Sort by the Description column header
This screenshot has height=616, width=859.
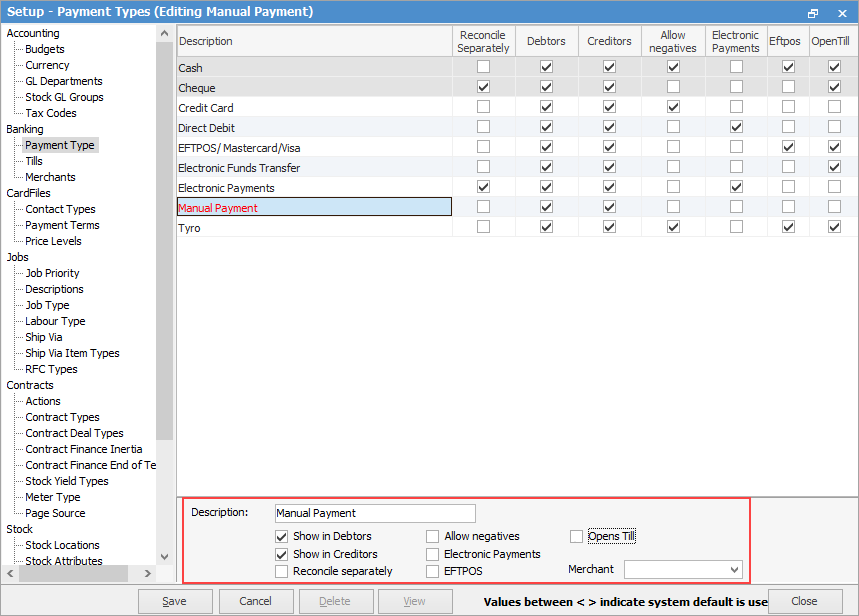tap(314, 41)
